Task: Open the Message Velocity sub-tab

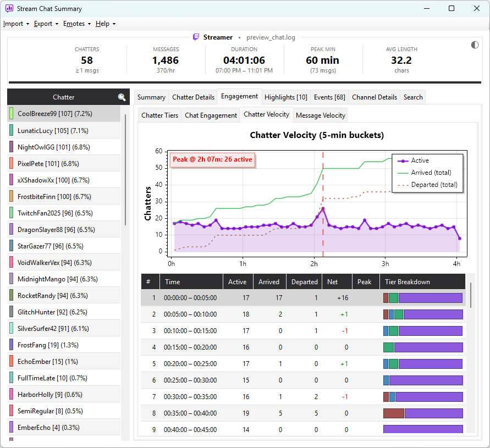Action: (320, 115)
